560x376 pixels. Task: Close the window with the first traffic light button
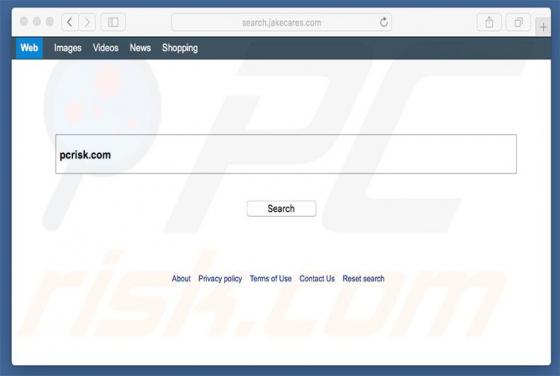(24, 22)
